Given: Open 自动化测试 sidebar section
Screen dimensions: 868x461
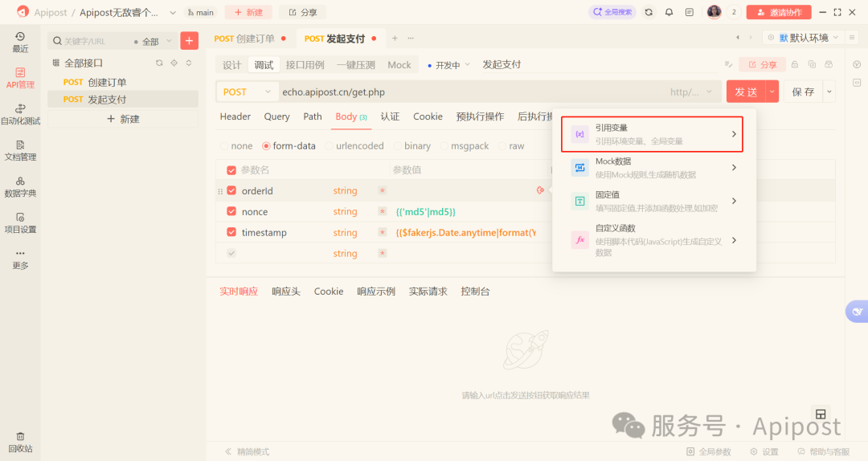Looking at the screenshot, I should click(x=20, y=115).
